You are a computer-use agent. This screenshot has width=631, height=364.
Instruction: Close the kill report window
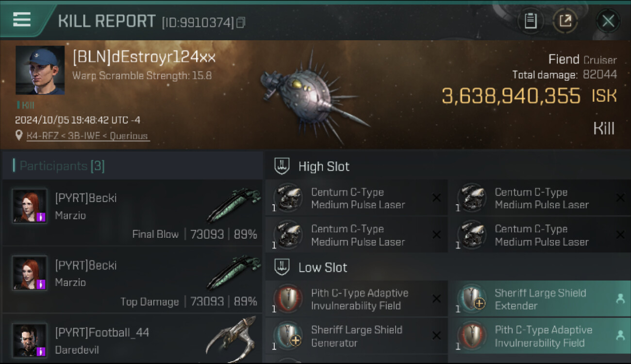click(x=608, y=21)
